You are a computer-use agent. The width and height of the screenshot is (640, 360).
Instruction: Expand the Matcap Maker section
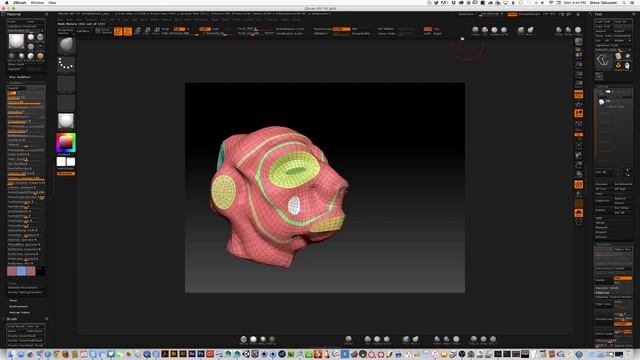19,313
